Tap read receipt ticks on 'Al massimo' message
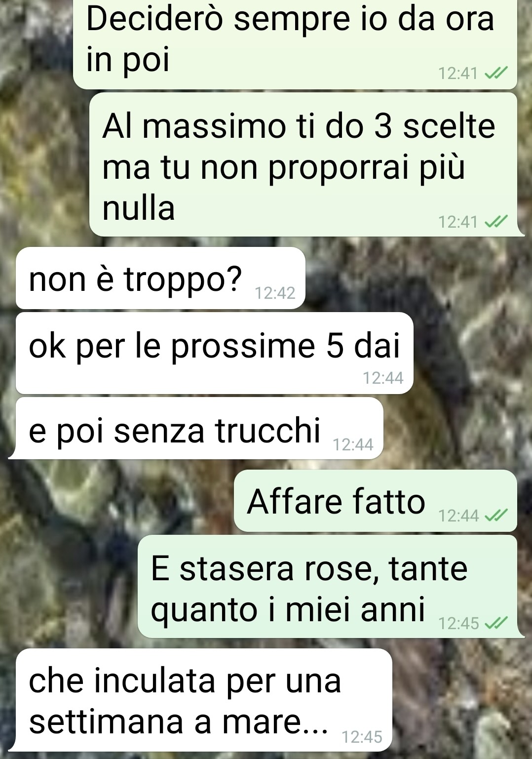 (x=495, y=222)
